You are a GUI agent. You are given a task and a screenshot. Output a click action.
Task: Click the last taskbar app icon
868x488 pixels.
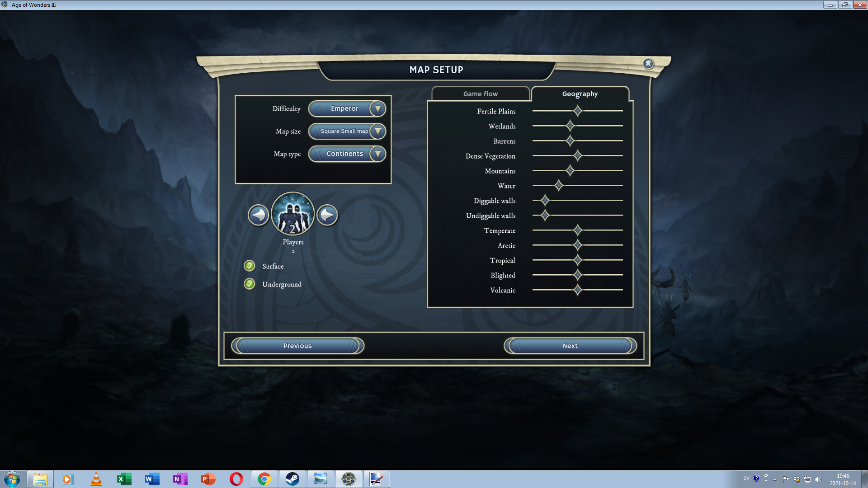tap(376, 479)
